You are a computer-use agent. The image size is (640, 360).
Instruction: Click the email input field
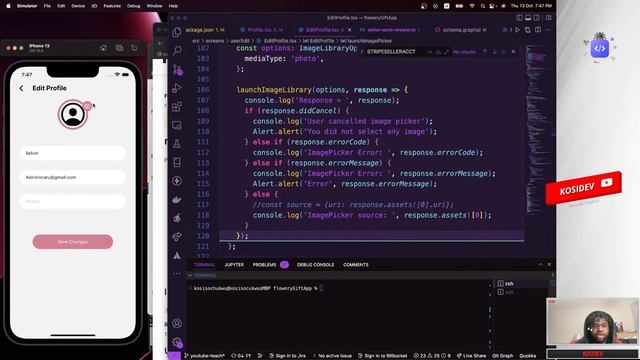[73, 177]
